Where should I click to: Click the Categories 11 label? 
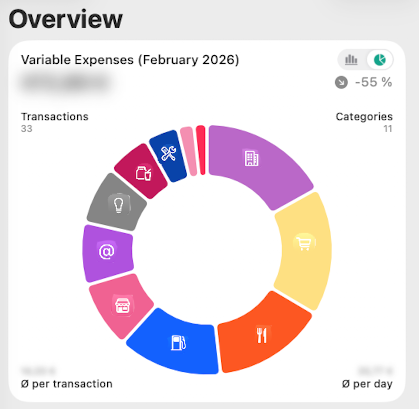tap(364, 122)
